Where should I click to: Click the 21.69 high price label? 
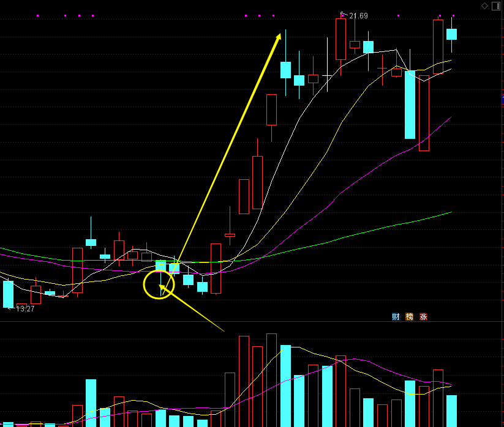click(x=358, y=15)
